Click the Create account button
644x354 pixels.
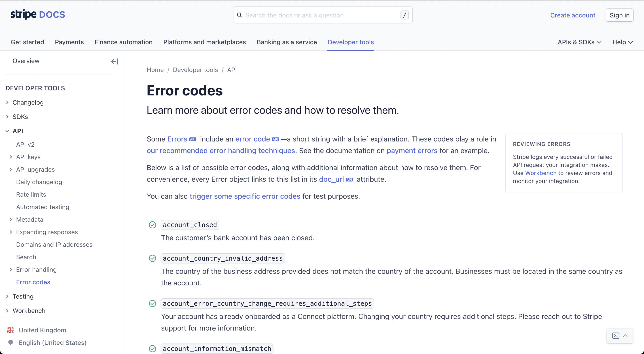pyautogui.click(x=573, y=15)
